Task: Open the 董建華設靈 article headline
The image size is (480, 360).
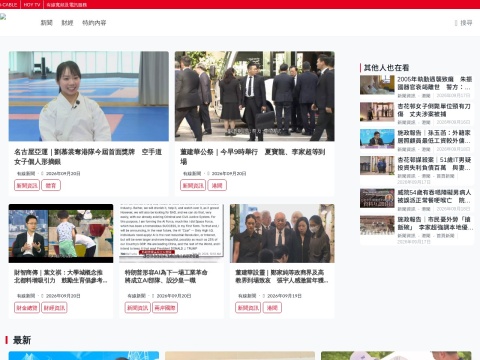Action: [282, 276]
